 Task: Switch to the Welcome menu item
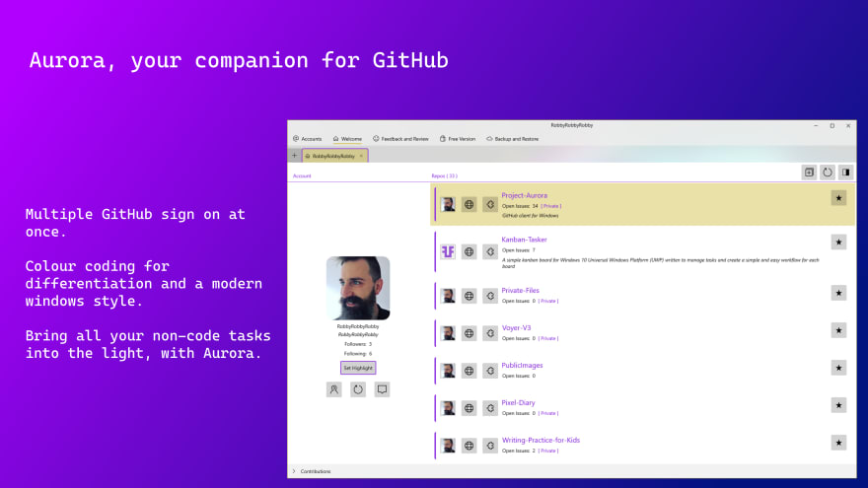347,139
